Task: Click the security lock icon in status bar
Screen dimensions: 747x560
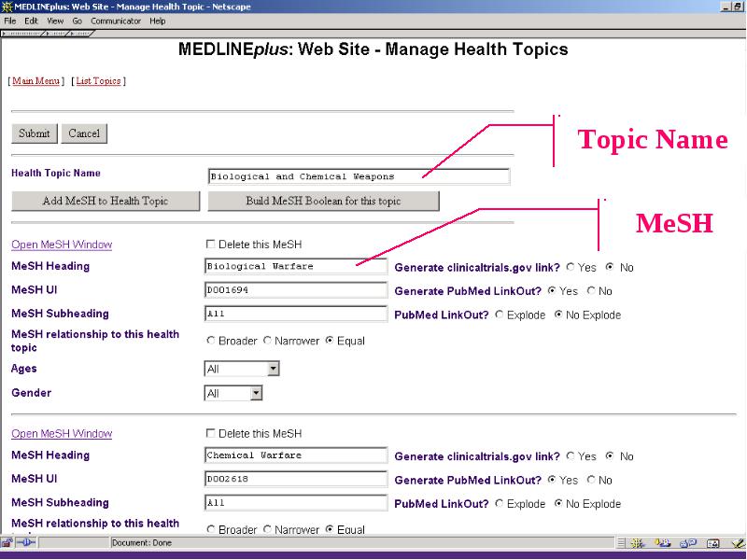Action: point(7,542)
